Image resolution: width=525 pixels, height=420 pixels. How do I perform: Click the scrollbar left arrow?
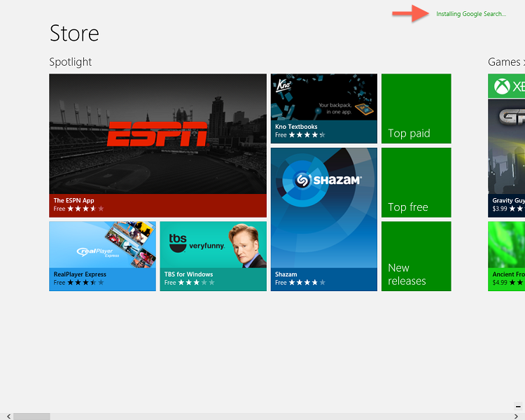coord(4,416)
